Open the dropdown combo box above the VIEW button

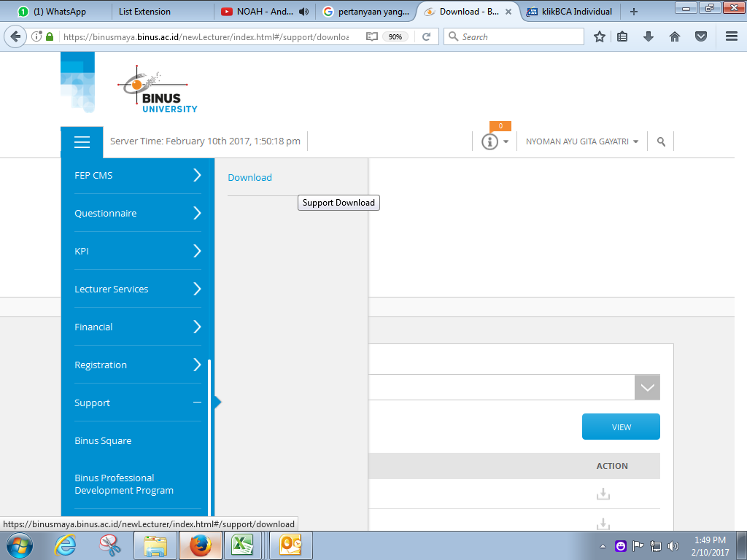[x=647, y=387]
